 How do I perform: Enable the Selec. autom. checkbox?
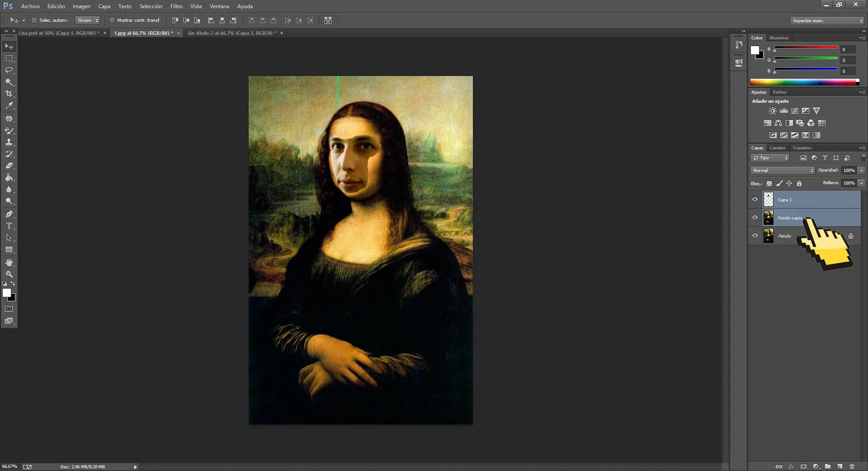pos(34,20)
